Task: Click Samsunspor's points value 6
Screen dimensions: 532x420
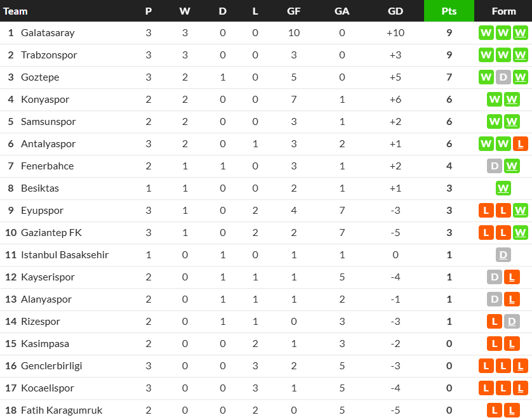Action: 449,122
